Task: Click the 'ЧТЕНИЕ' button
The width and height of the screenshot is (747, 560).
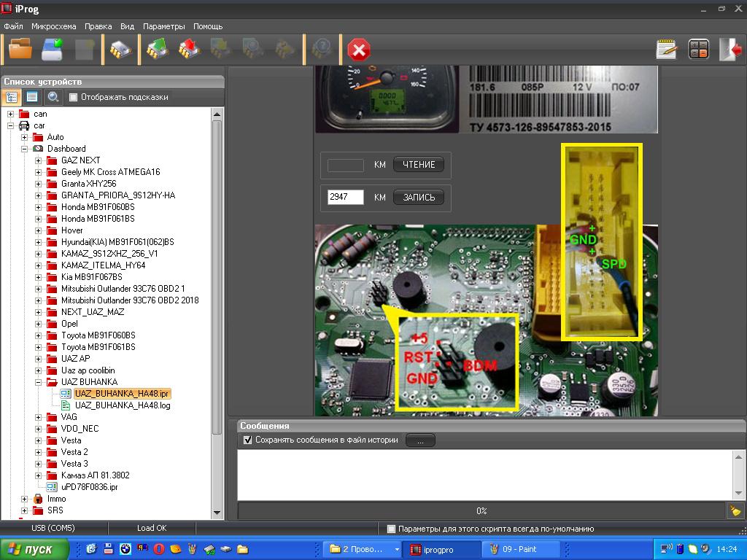Action: (419, 165)
